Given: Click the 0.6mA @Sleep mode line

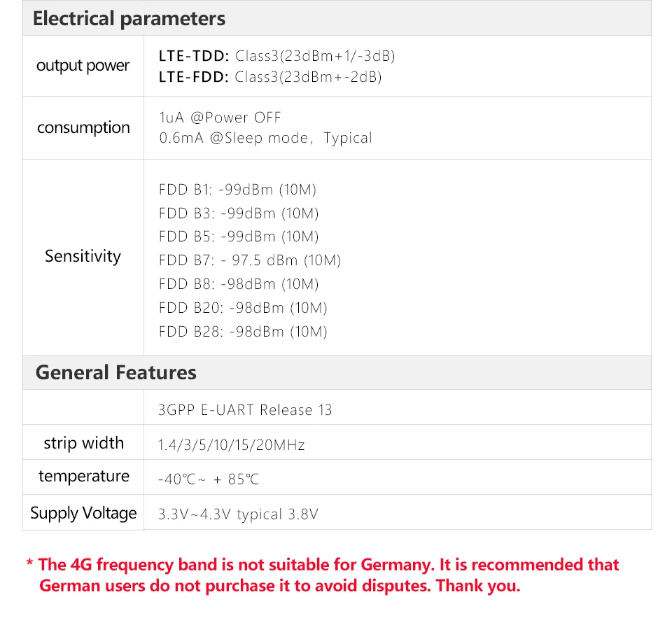Looking at the screenshot, I should 265,138.
